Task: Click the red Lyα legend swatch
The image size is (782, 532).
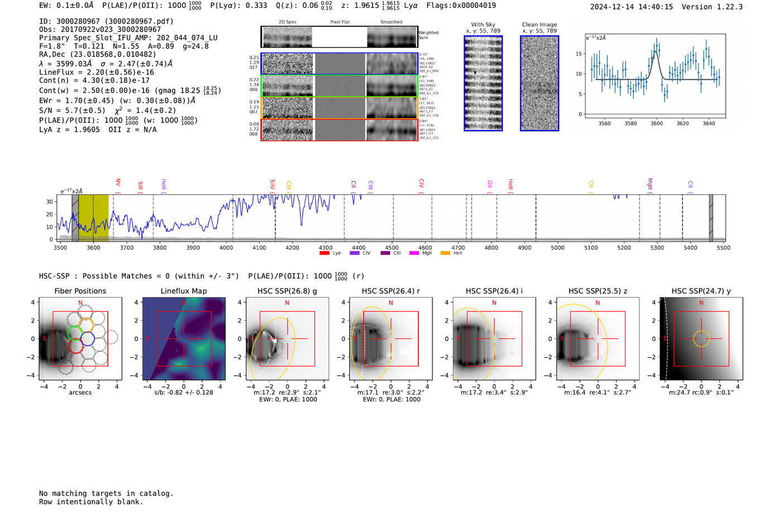Action: pyautogui.click(x=324, y=253)
